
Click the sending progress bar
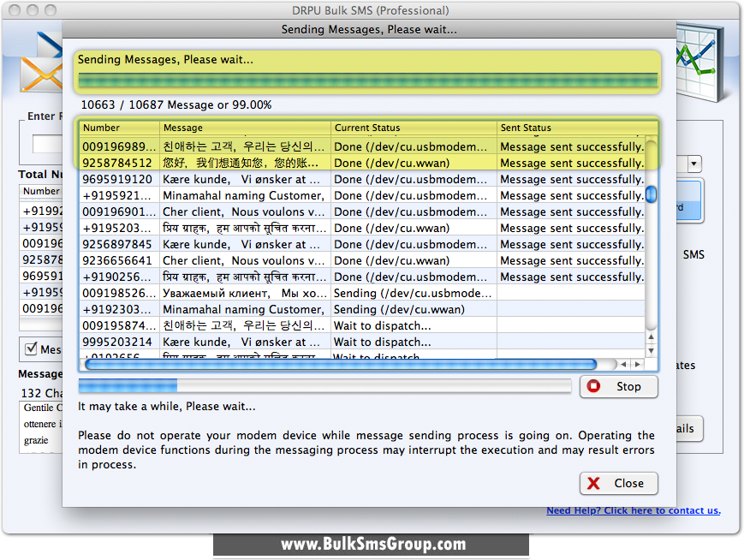point(368,79)
